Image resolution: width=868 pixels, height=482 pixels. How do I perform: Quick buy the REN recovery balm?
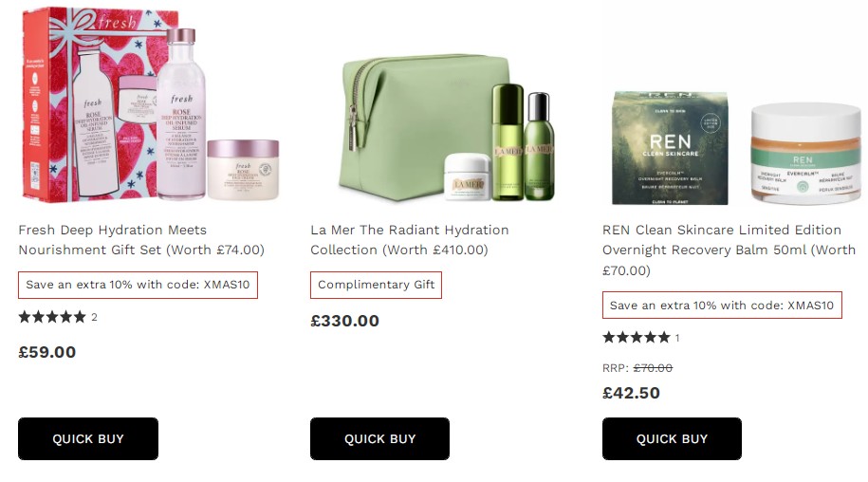coord(672,439)
